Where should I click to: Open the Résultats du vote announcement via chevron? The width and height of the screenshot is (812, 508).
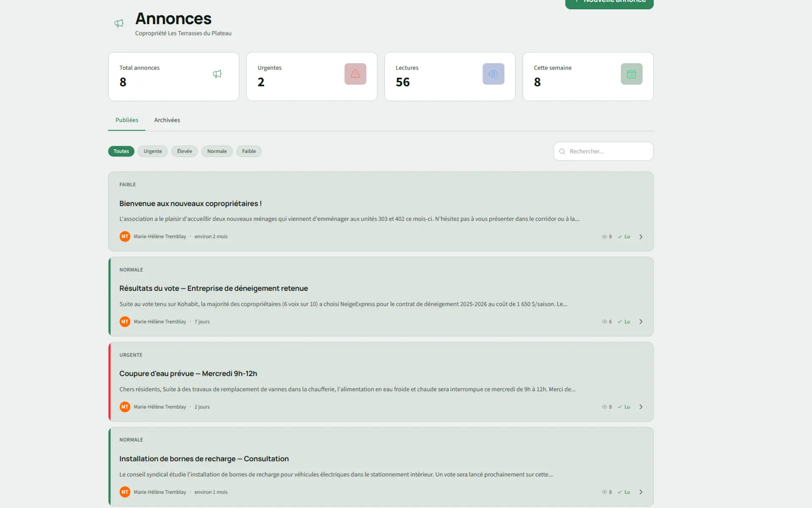pyautogui.click(x=641, y=321)
